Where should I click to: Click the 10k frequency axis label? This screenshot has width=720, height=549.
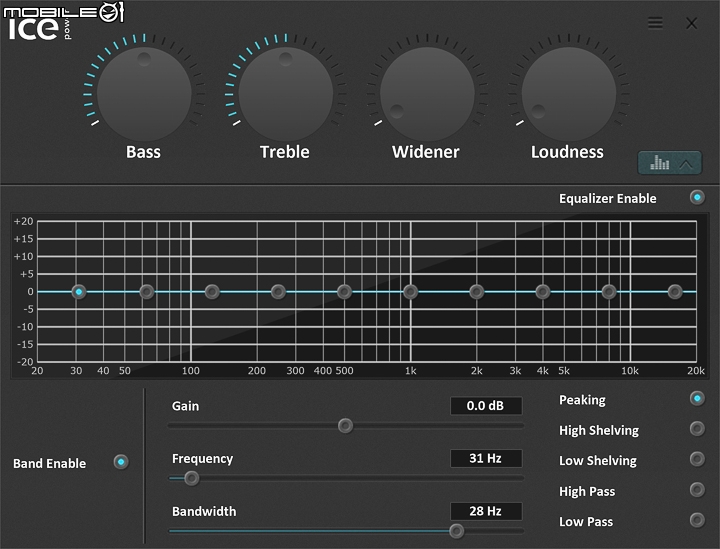(x=630, y=371)
